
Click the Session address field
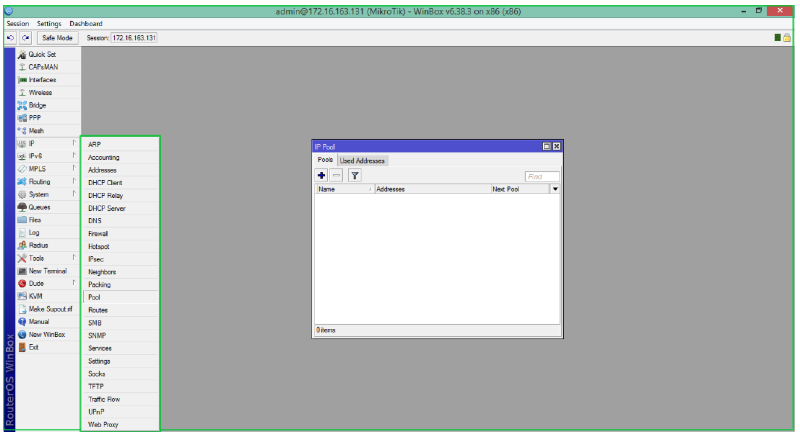point(134,38)
